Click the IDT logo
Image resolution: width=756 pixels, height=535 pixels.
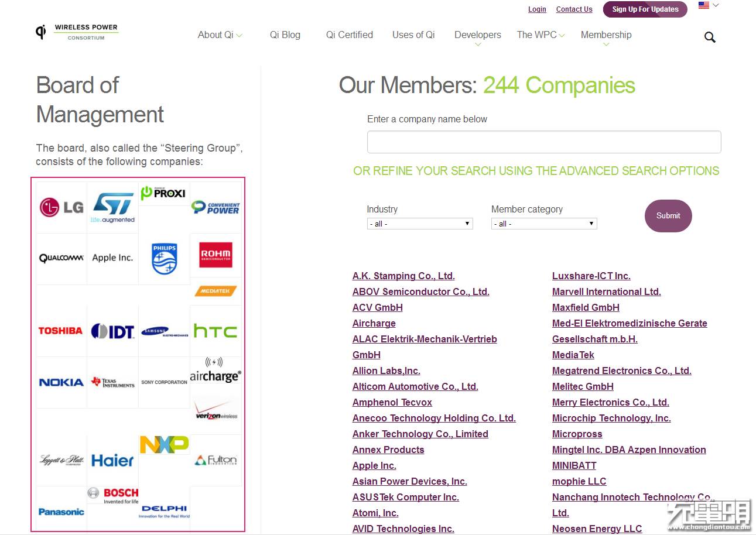(112, 331)
